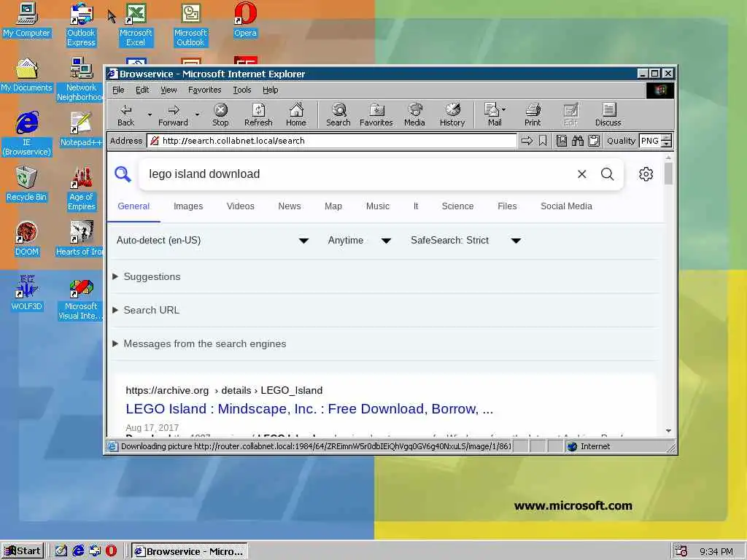Screen dimensions: 747x560
Task: Switch to the Science search tab
Action: [x=458, y=206]
